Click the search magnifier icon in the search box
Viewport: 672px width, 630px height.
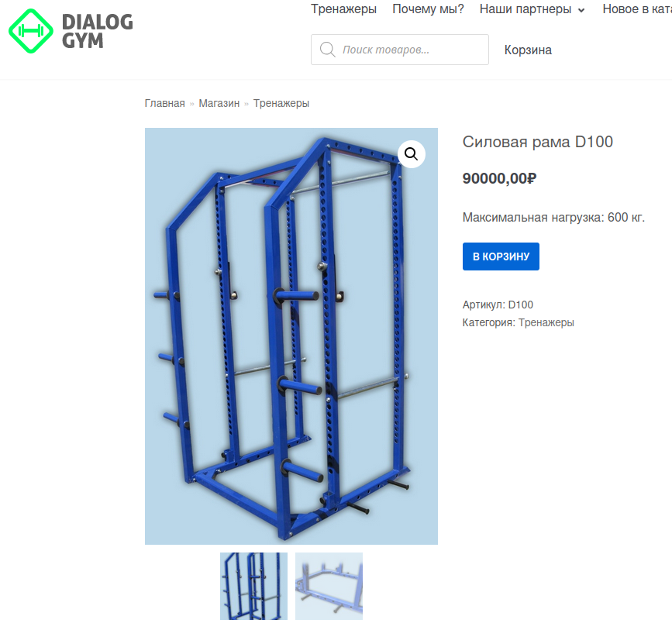[327, 50]
